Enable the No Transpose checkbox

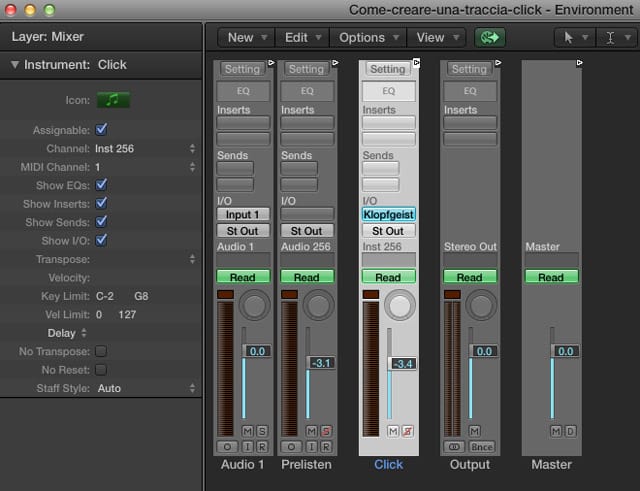[101, 351]
